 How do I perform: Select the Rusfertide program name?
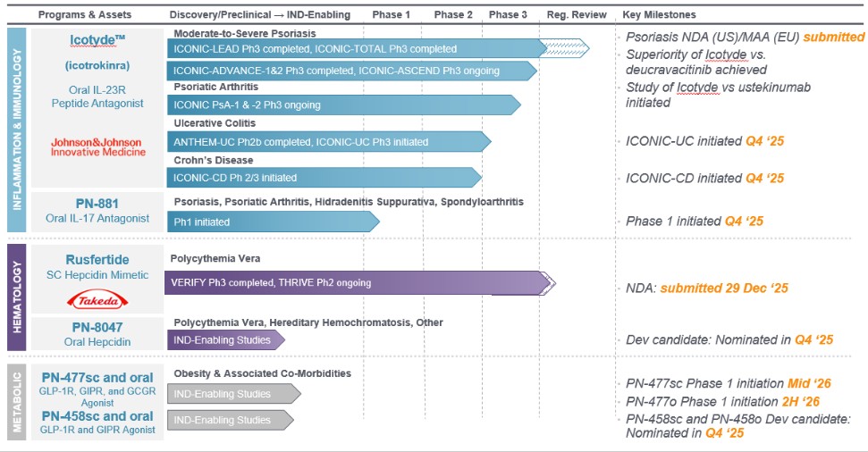(97, 257)
